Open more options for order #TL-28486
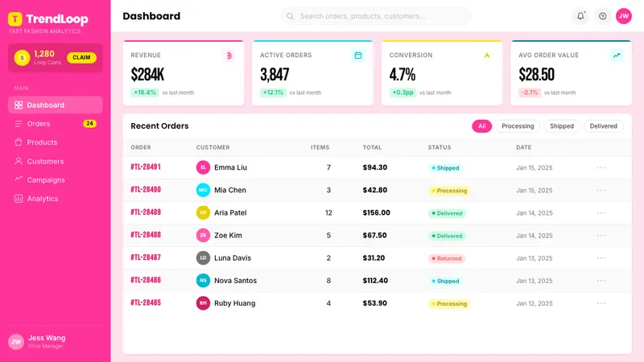This screenshot has height=362, width=644. click(601, 280)
